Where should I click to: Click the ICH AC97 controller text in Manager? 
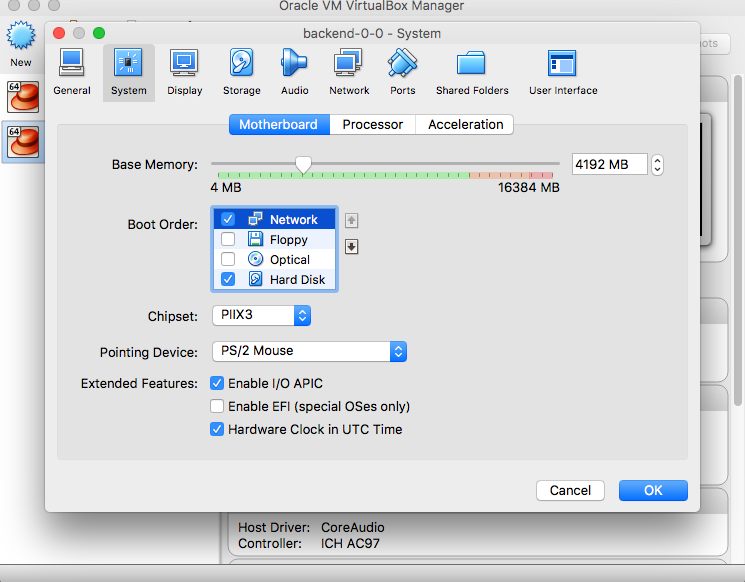tap(350, 543)
